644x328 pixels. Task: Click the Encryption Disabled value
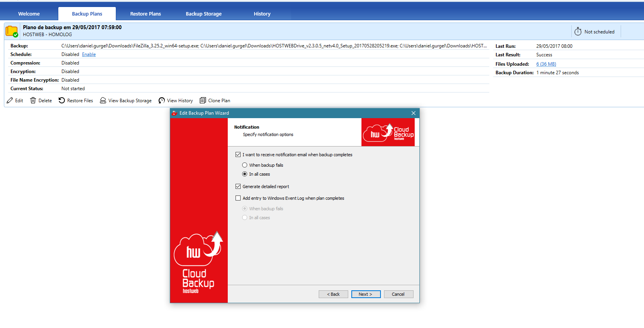coord(70,72)
